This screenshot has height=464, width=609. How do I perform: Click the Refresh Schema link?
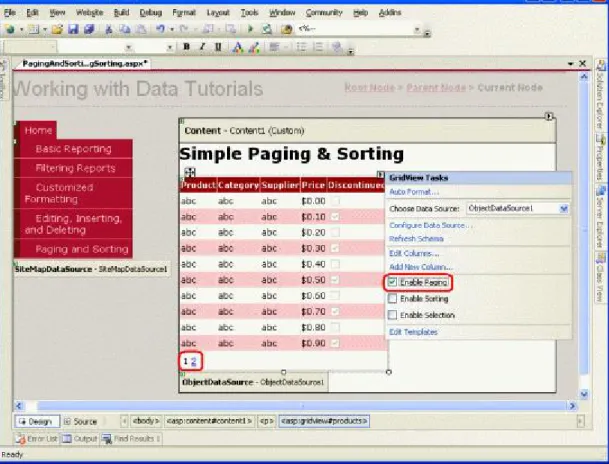coord(416,238)
